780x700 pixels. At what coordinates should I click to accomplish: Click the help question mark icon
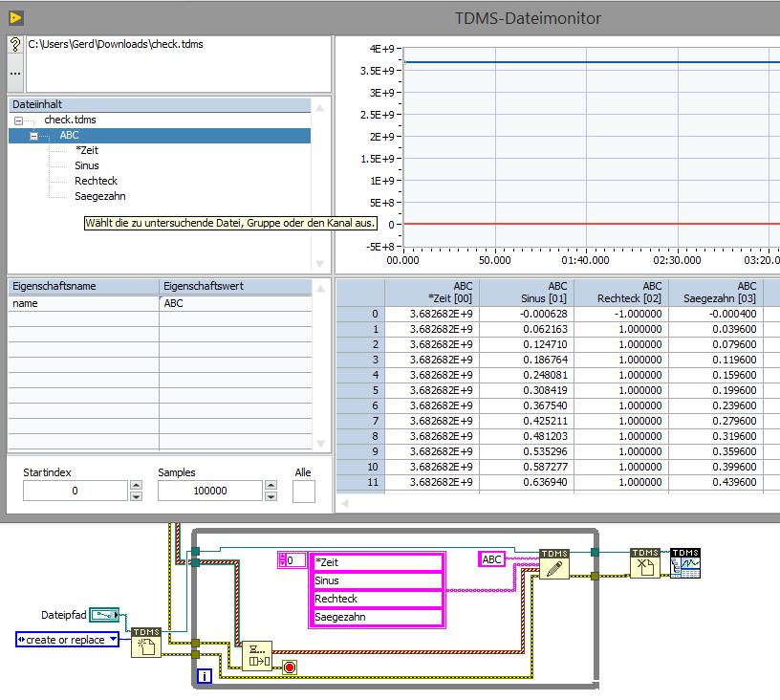pos(15,45)
